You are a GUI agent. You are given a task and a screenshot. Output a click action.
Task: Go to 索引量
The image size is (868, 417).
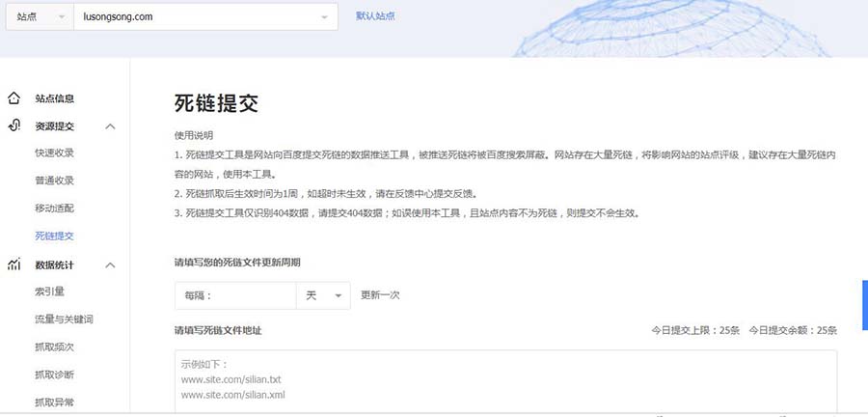(x=49, y=292)
